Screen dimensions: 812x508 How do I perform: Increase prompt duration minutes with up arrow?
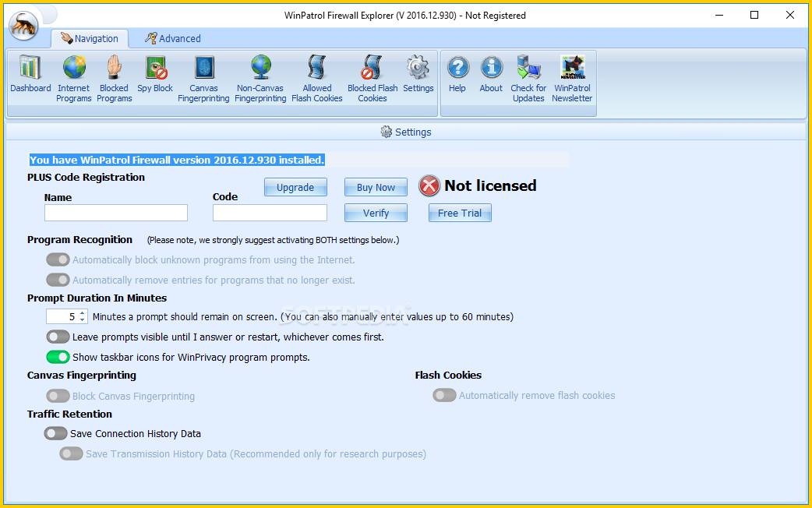(x=83, y=313)
